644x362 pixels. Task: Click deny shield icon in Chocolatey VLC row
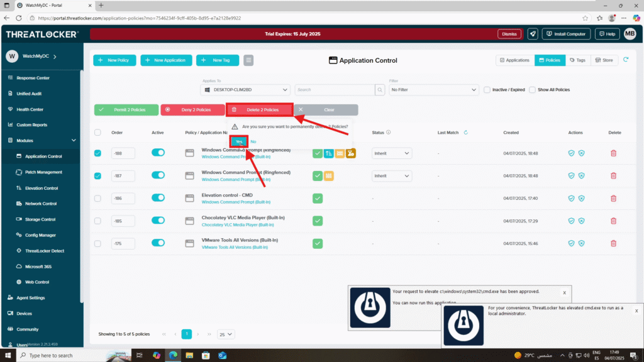[x=582, y=221]
